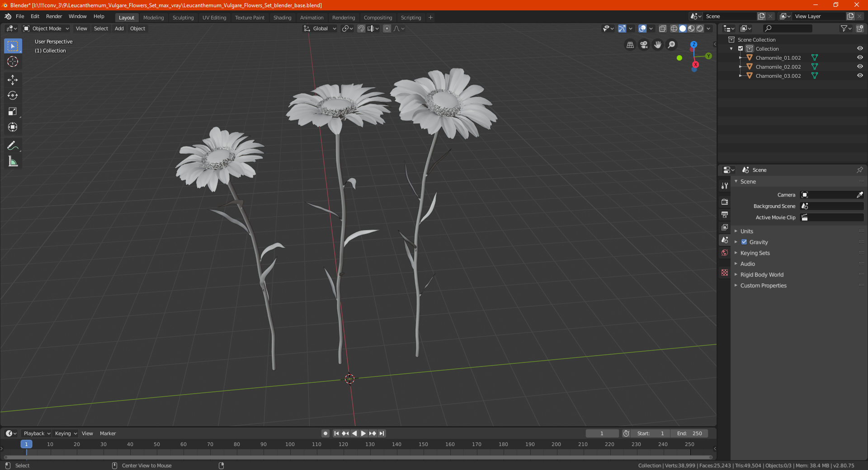Expand Chamomile_03.002 tree item
Image resolution: width=868 pixels, height=470 pixels.
[741, 76]
